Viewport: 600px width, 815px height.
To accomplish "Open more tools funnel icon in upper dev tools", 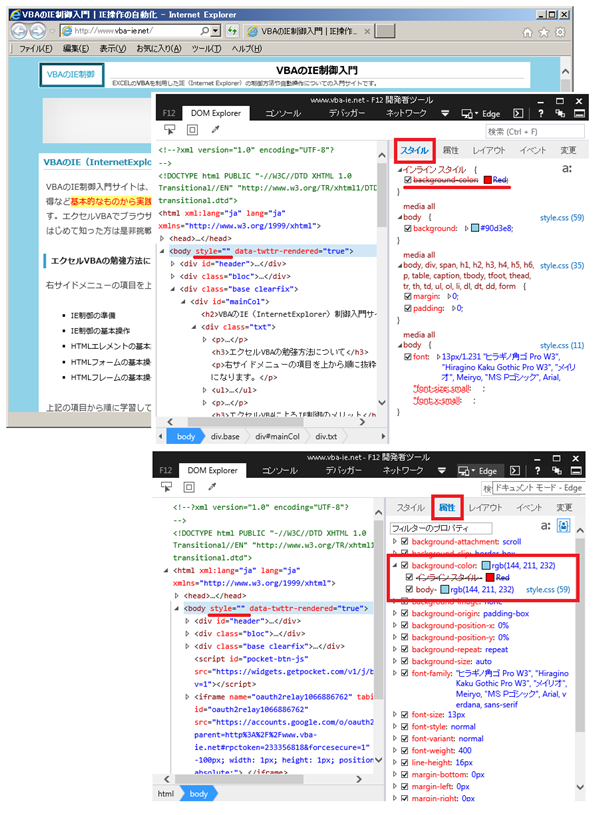I will click(x=445, y=113).
